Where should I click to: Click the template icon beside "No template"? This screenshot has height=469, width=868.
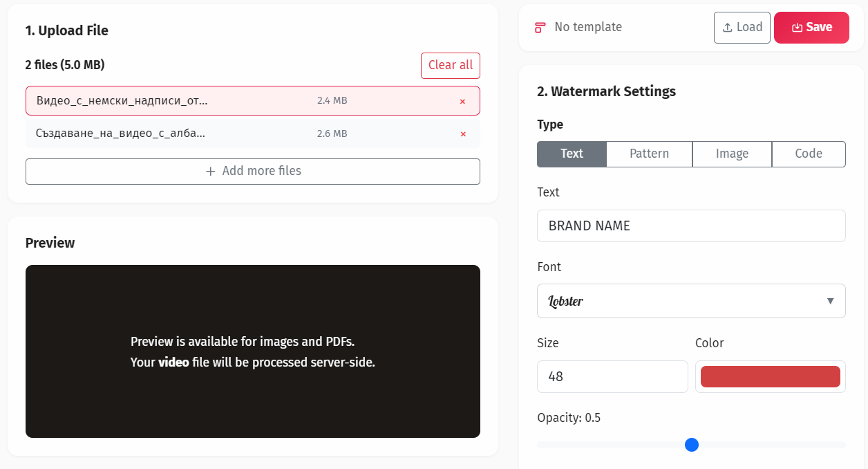coord(540,27)
